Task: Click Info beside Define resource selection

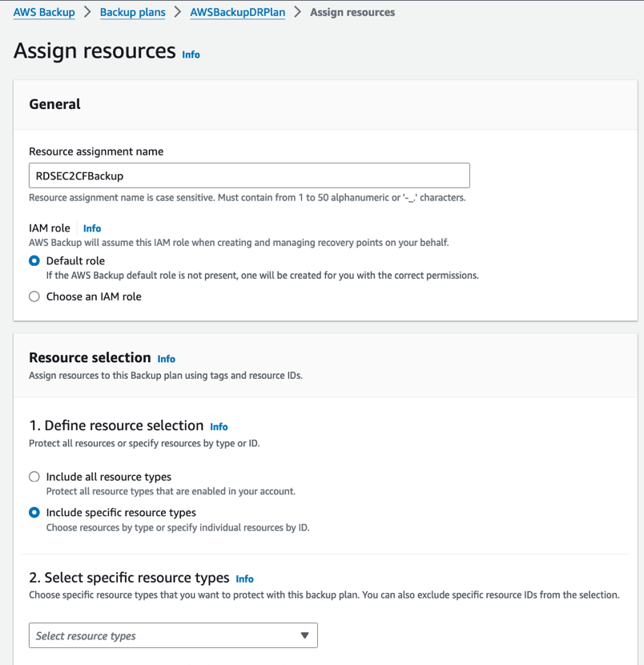Action: click(x=219, y=426)
